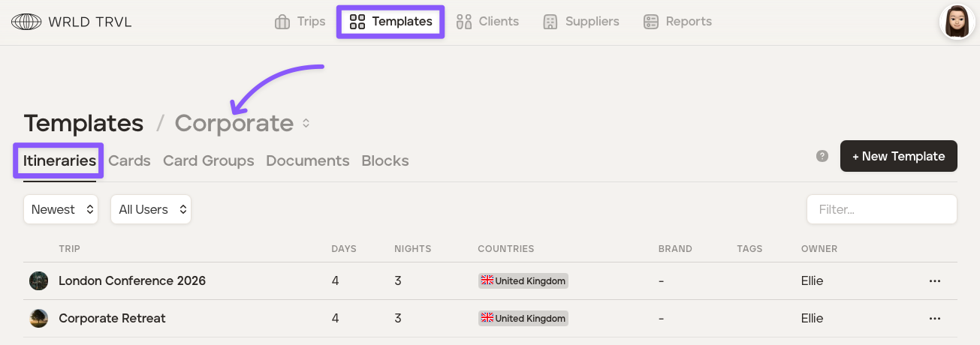Open the user profile avatar
Image resolution: width=980 pixels, height=345 pixels.
point(957,22)
